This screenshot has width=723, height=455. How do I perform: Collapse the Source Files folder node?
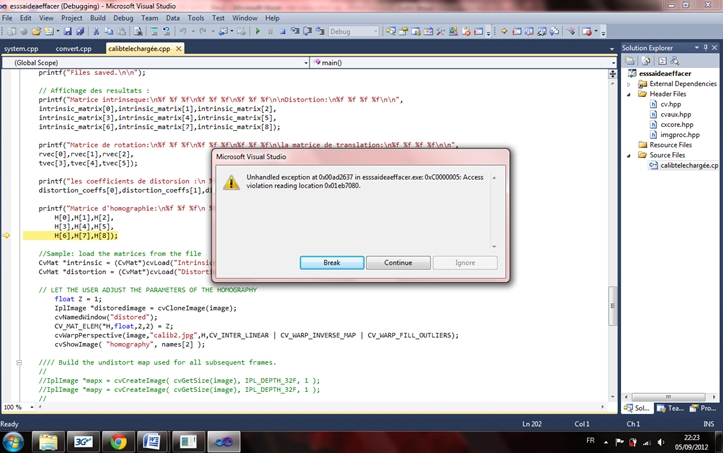click(x=629, y=155)
